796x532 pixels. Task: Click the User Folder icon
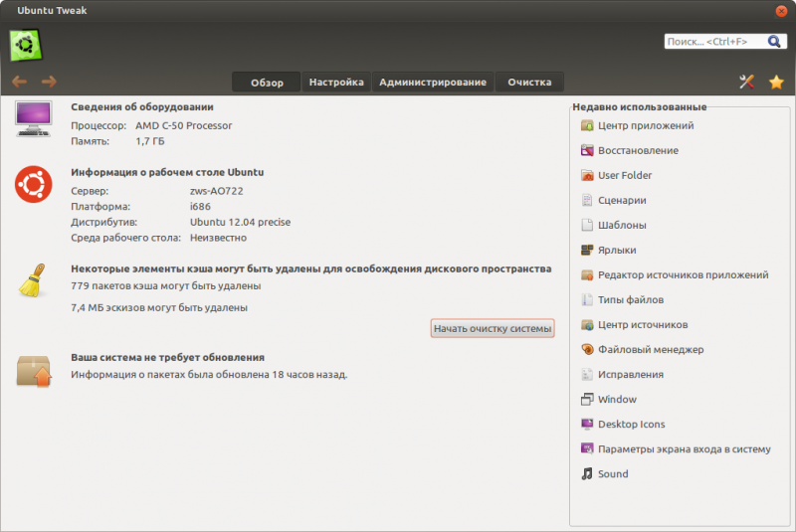587,175
